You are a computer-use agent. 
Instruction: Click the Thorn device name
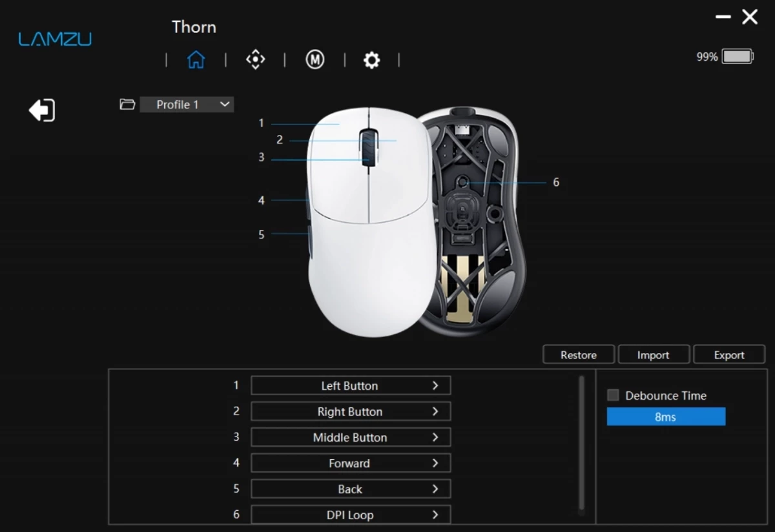click(194, 27)
